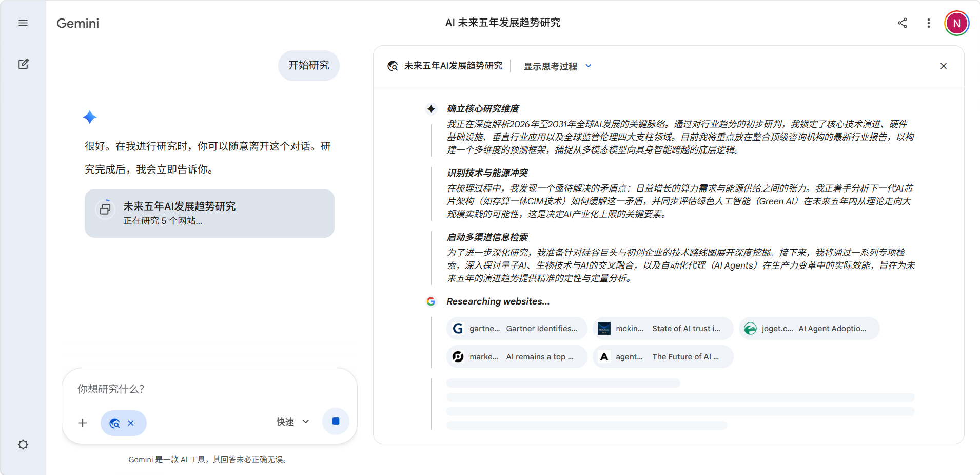This screenshot has width=980, height=475.
Task: Click the Google G icon beside Researching websites
Action: click(x=431, y=301)
